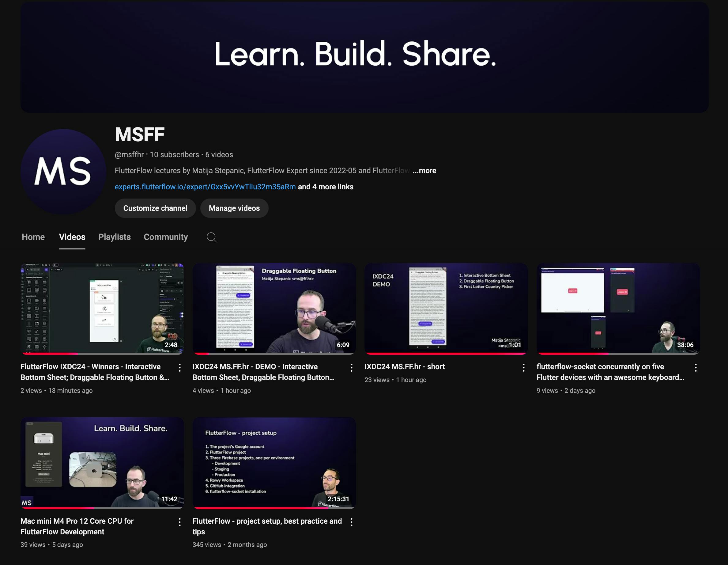Click the 2:48 duration video thumbnail
This screenshot has width=728, height=565.
click(102, 309)
